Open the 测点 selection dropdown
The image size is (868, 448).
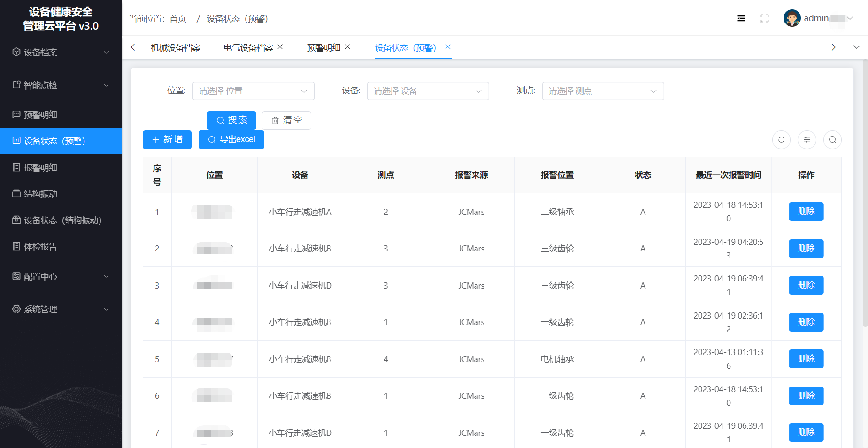[603, 91]
